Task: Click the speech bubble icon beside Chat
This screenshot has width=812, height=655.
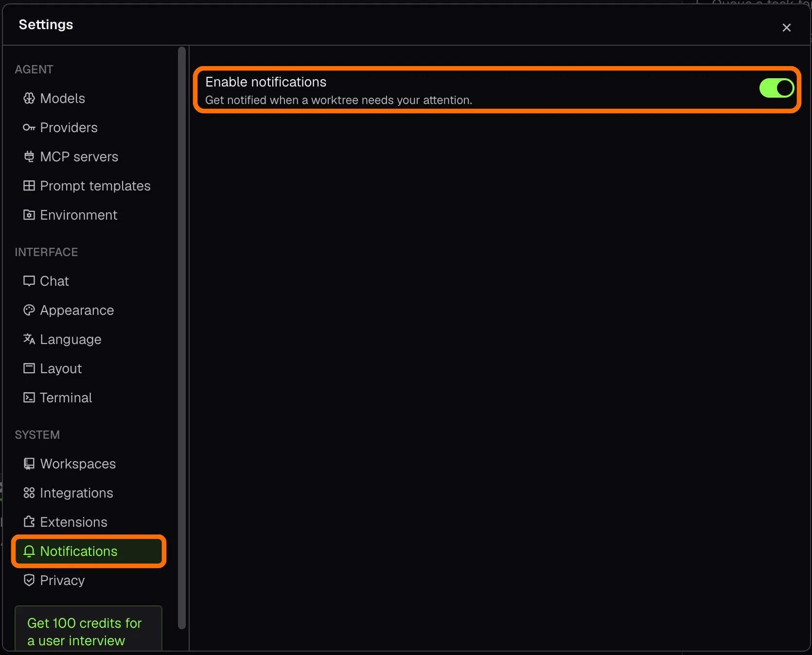Action: (x=29, y=281)
